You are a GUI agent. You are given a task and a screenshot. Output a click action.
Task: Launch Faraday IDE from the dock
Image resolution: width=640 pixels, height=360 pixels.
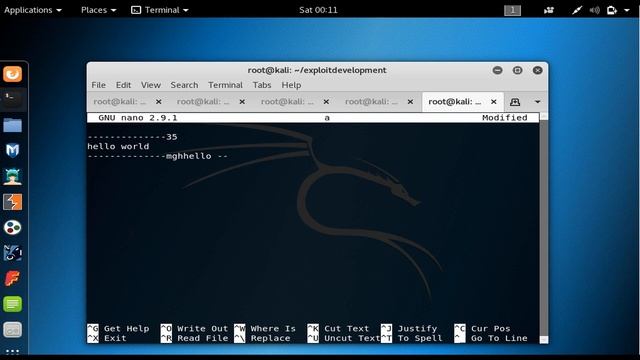tap(13, 279)
